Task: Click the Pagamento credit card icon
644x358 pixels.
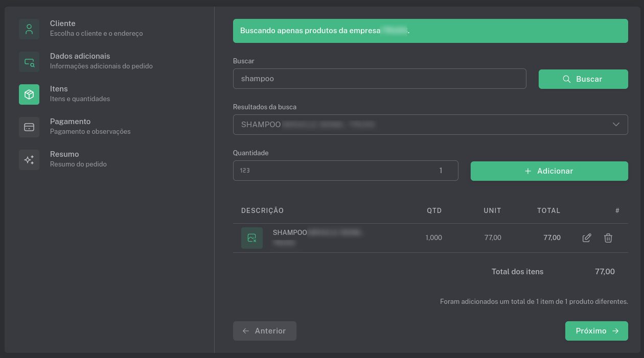Action: [29, 127]
